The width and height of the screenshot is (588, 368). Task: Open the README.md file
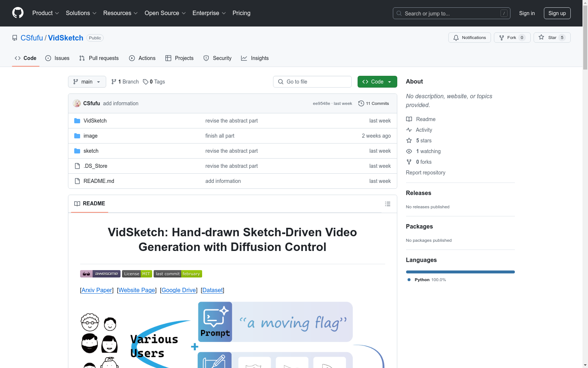pyautogui.click(x=99, y=181)
